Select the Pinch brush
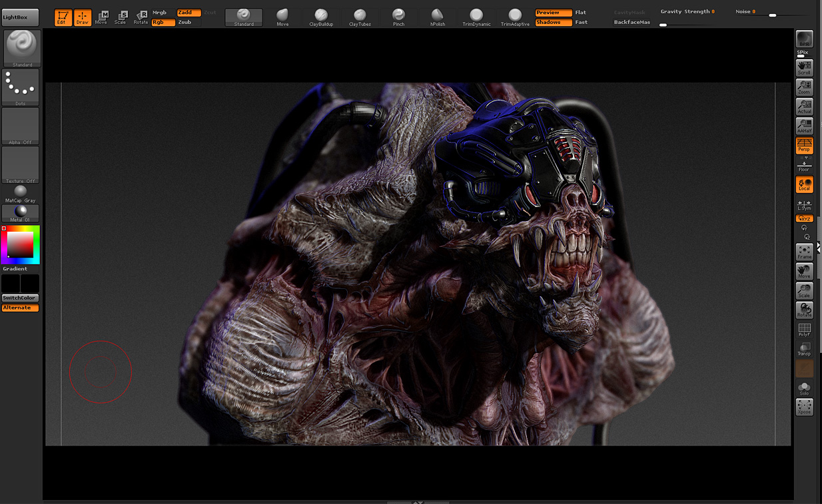The width and height of the screenshot is (822, 504). click(x=398, y=17)
